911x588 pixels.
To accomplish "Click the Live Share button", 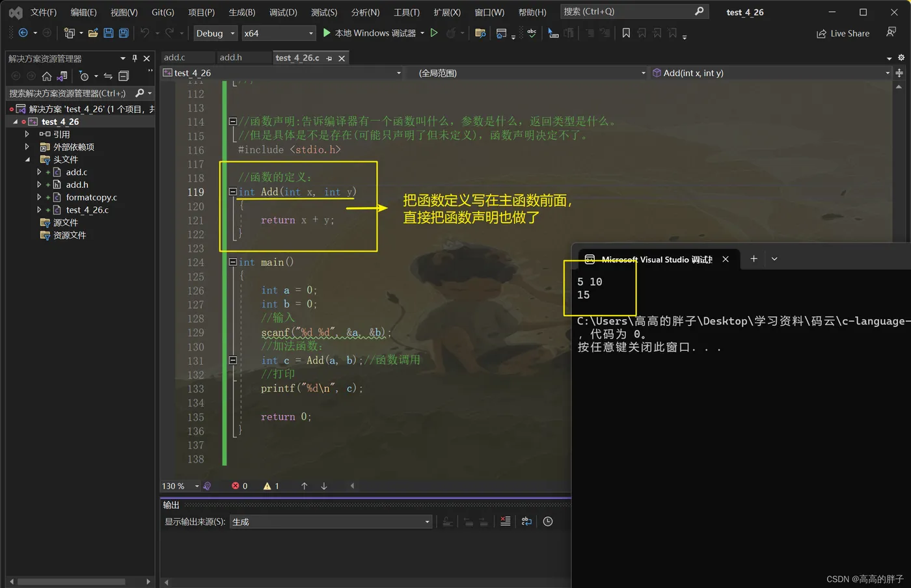I will click(x=843, y=33).
